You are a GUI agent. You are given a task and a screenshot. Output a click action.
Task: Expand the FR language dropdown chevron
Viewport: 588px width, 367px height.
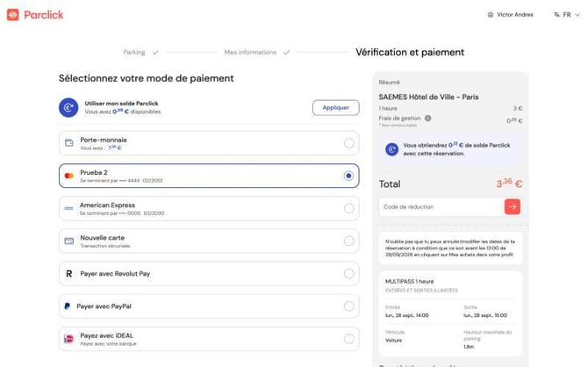pos(577,15)
